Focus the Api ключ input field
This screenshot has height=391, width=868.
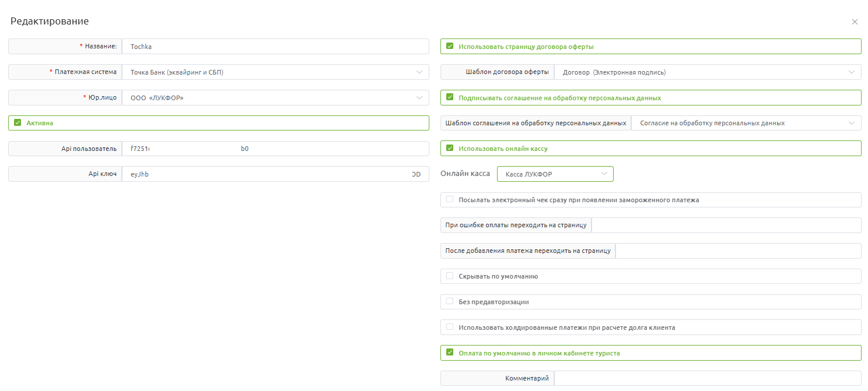(x=275, y=174)
